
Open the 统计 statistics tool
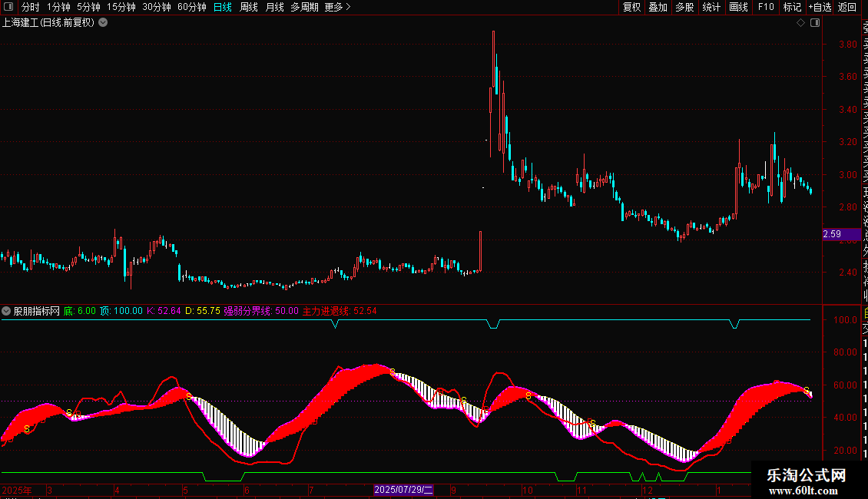711,7
